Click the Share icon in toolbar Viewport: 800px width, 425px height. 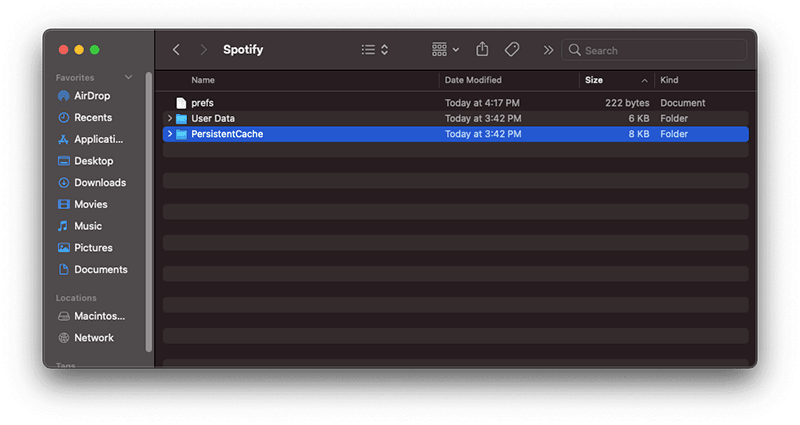(x=482, y=49)
